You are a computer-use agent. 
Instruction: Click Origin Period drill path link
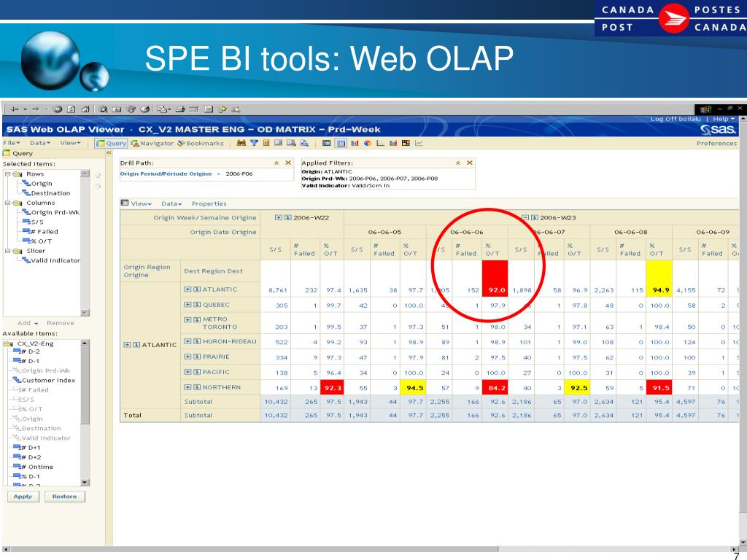click(x=166, y=174)
